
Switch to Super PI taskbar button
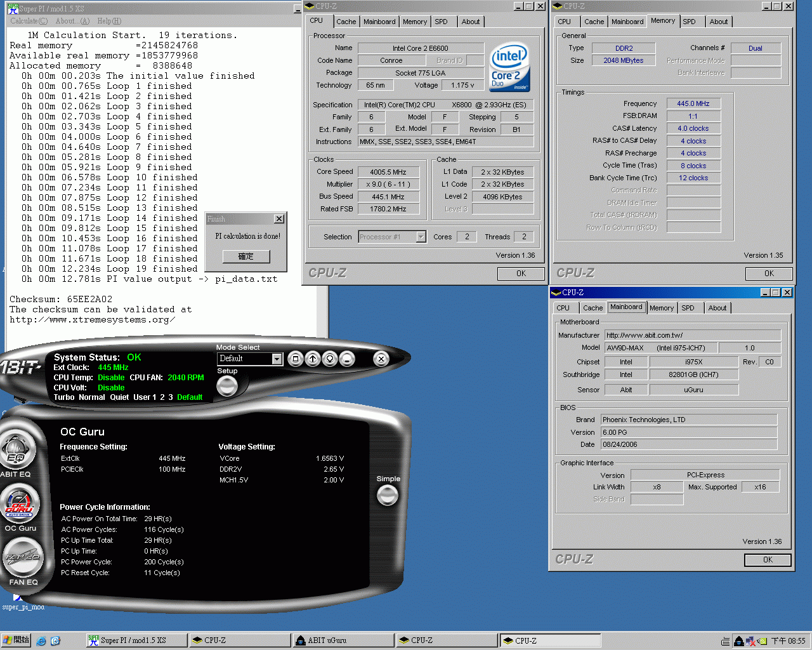pyautogui.click(x=136, y=640)
